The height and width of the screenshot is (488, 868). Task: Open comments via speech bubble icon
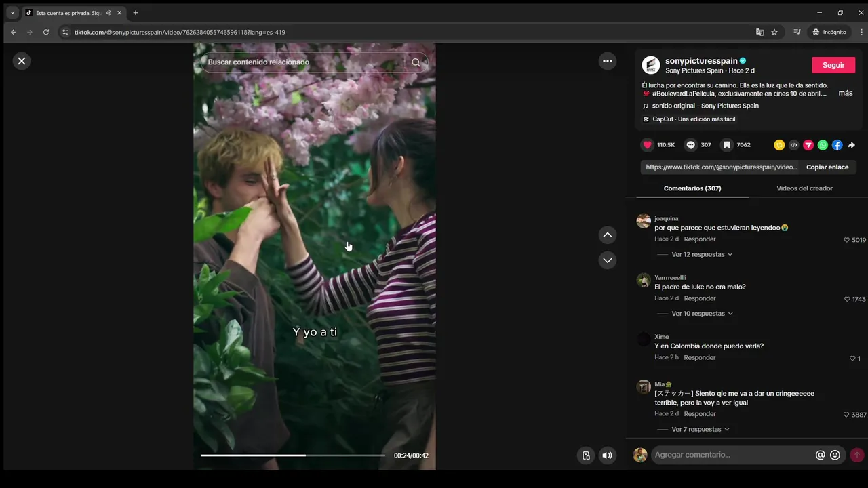(x=690, y=145)
